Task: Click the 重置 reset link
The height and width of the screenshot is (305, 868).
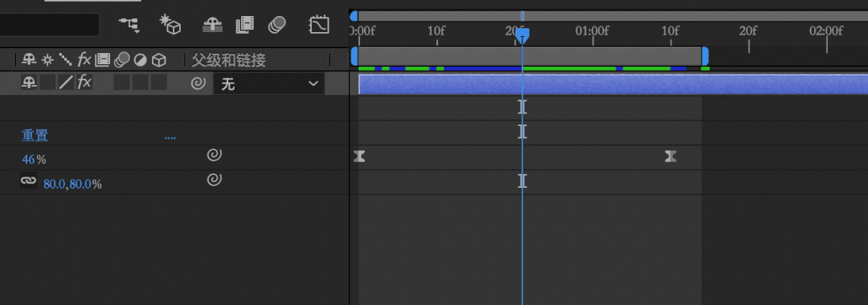Action: [35, 136]
